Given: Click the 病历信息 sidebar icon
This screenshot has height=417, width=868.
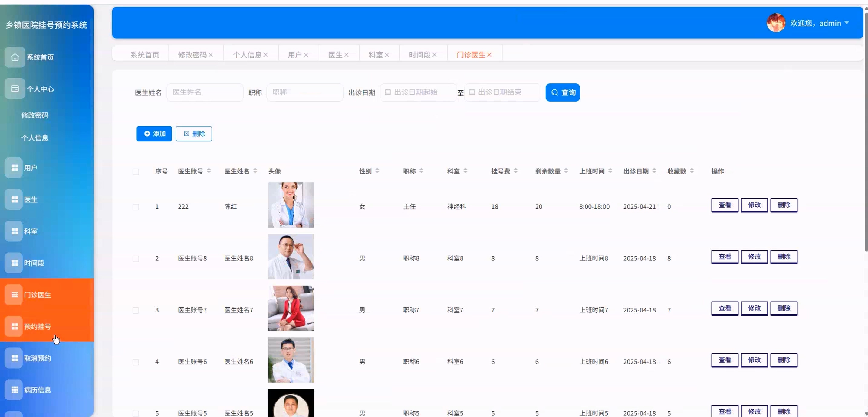Looking at the screenshot, I should click(x=15, y=390).
